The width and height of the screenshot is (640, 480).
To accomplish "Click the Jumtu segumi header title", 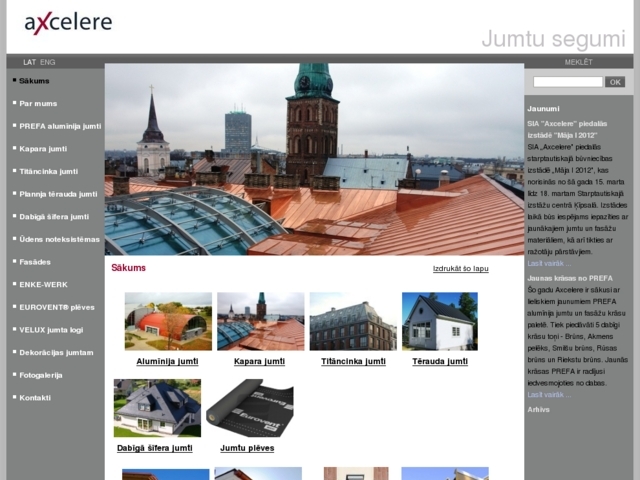I will [x=553, y=39].
